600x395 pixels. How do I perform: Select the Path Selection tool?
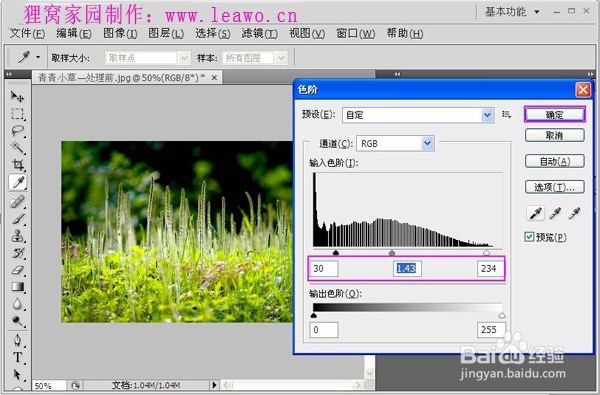[x=18, y=374]
